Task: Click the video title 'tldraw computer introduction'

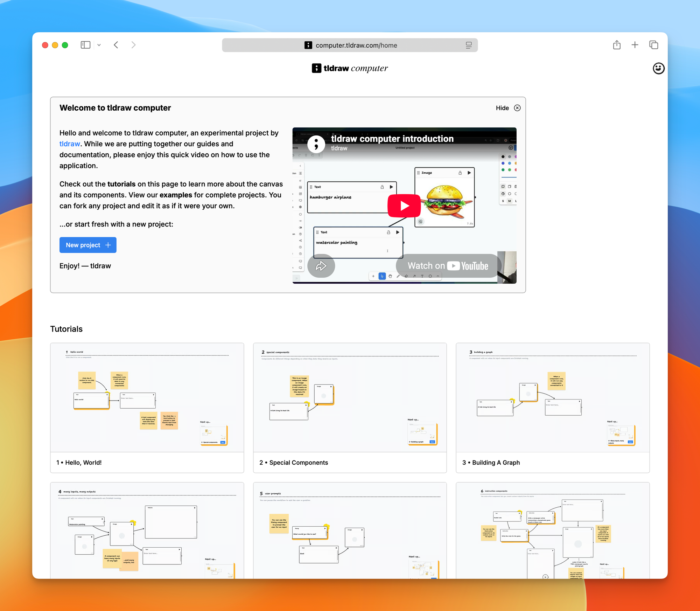Action: coord(392,139)
